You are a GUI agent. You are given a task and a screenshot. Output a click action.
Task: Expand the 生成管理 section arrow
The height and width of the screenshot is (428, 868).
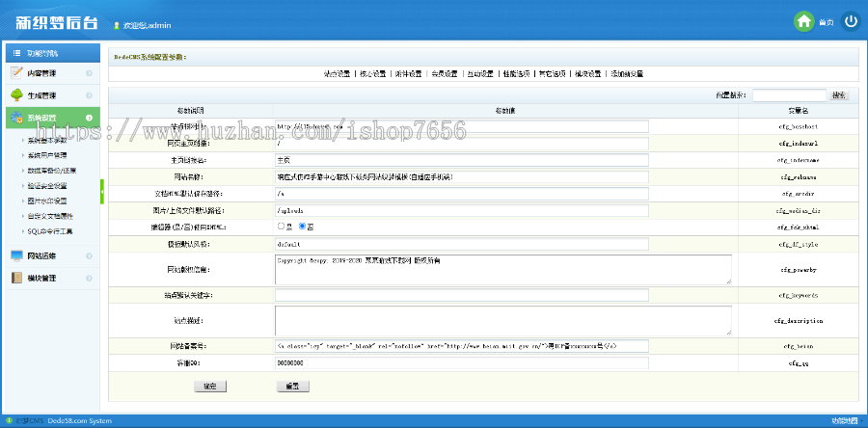click(89, 95)
